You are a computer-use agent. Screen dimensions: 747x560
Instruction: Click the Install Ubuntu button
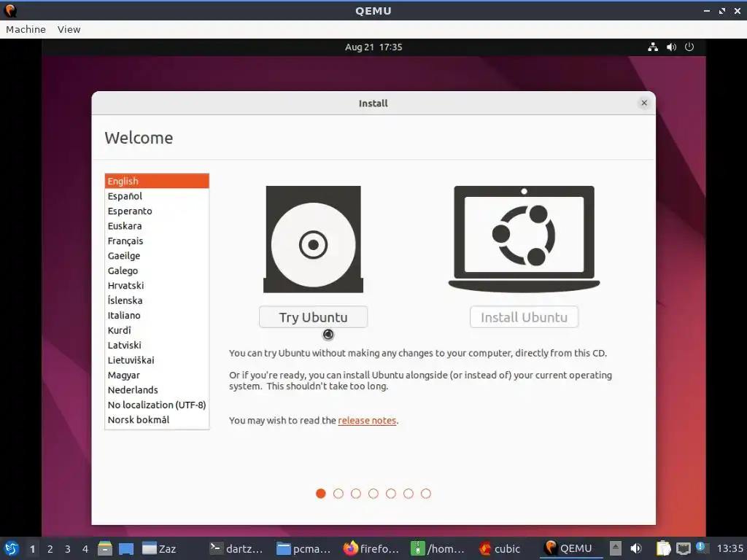[x=524, y=317]
